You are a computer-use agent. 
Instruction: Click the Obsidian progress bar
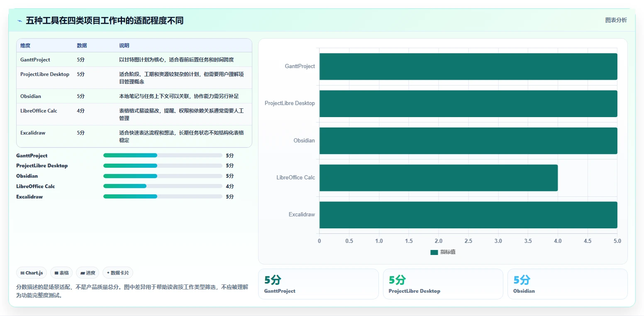pyautogui.click(x=163, y=176)
